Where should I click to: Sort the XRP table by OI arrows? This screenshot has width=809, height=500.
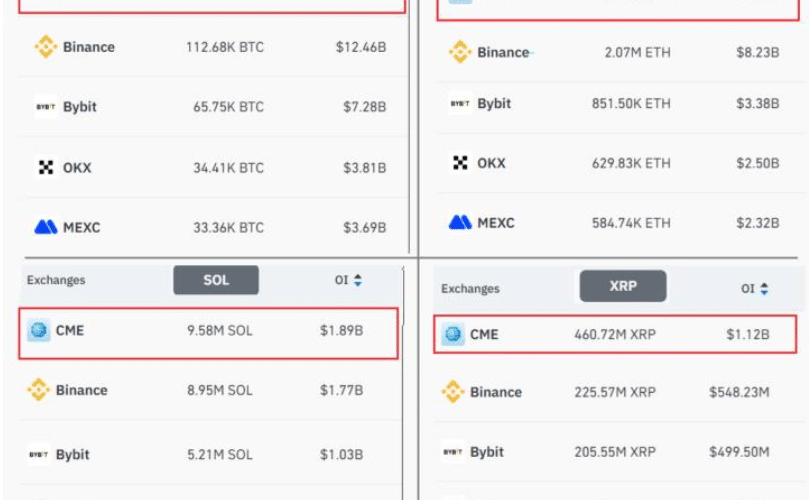tap(764, 289)
